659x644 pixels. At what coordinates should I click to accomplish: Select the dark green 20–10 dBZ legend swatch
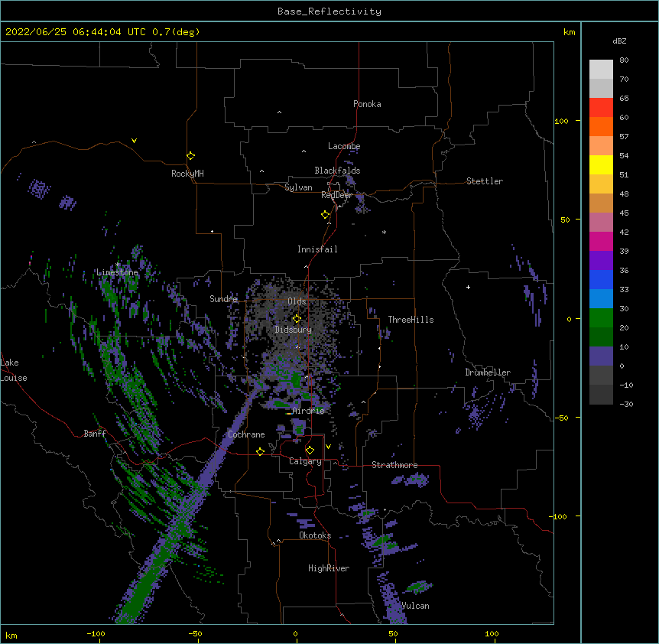coord(601,337)
